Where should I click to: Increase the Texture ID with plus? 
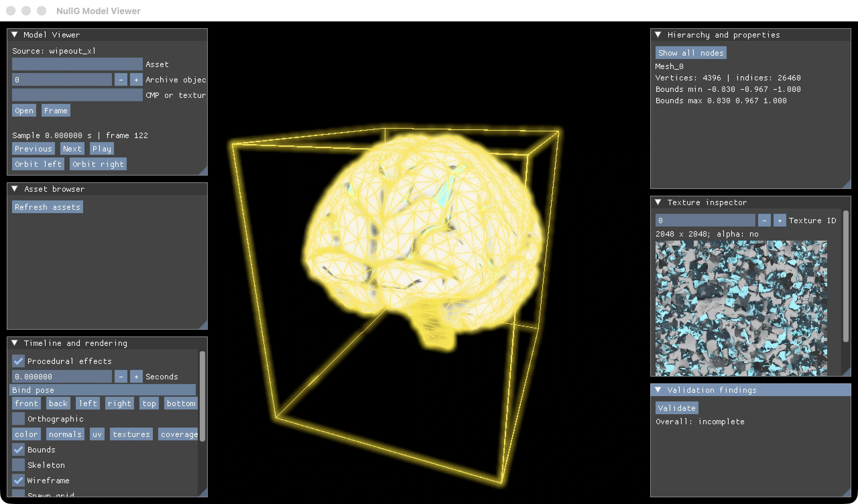pyautogui.click(x=780, y=221)
